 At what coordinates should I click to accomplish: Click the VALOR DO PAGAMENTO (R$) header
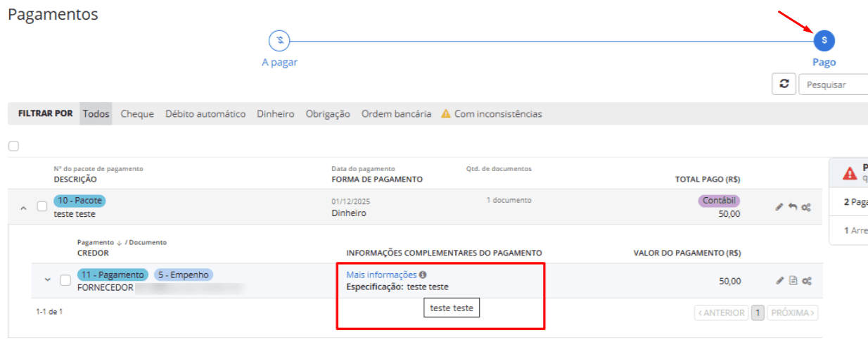(x=687, y=253)
